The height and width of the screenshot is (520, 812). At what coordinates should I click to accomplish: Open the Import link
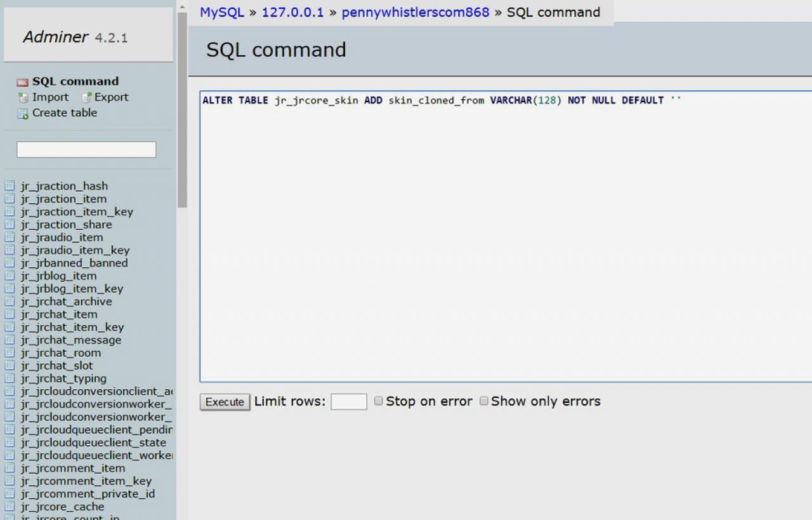click(50, 97)
